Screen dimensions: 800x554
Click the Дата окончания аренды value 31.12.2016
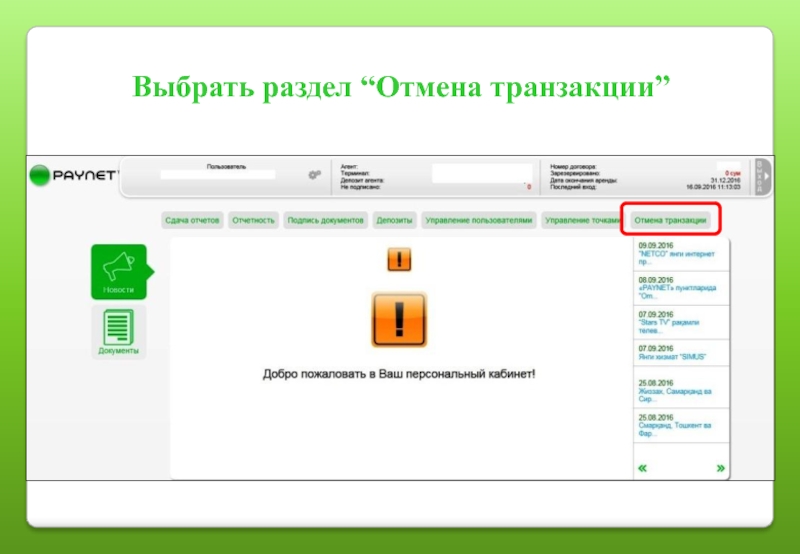click(725, 181)
